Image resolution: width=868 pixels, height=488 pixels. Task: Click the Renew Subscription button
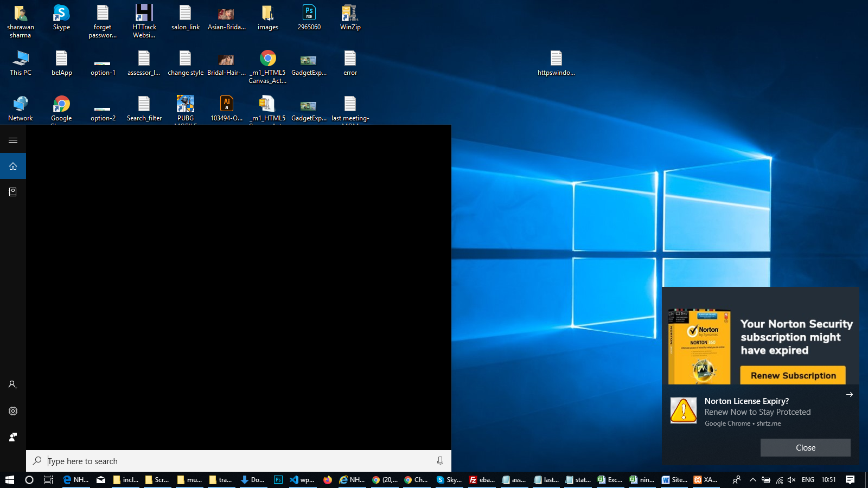[x=793, y=375]
